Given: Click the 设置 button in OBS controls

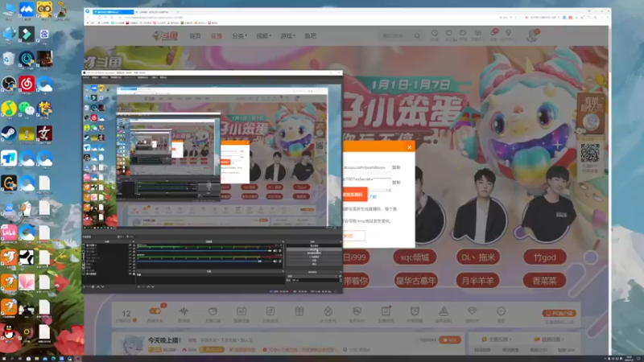Looking at the screenshot, I should click(x=314, y=260).
